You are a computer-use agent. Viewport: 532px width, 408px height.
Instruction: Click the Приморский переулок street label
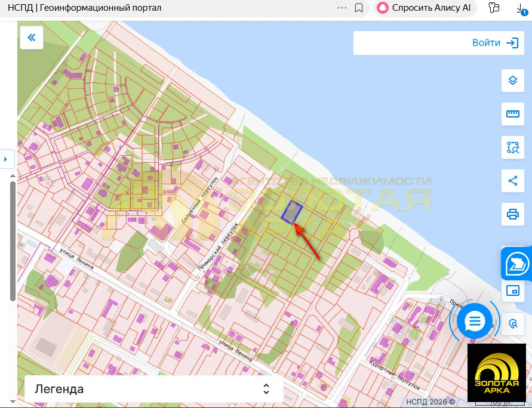(217, 246)
